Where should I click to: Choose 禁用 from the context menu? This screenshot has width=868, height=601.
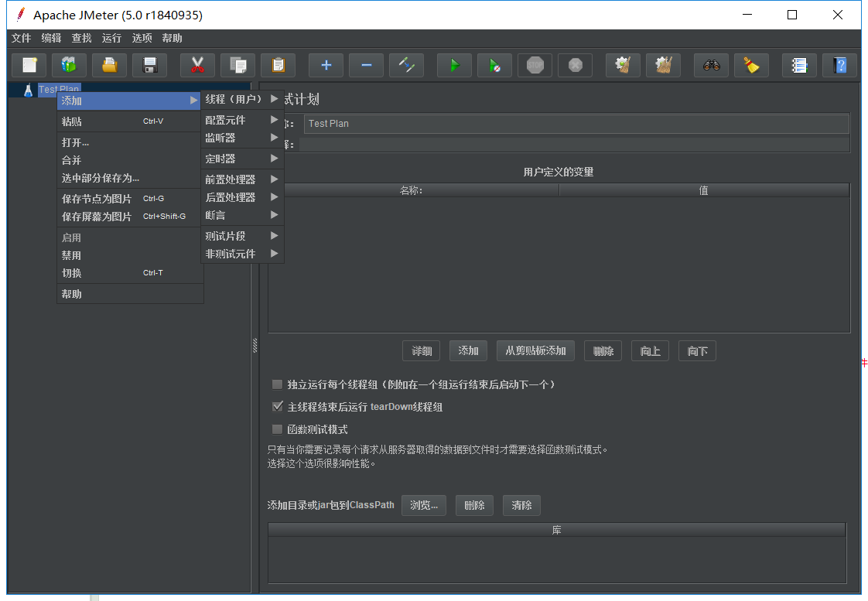click(x=129, y=255)
